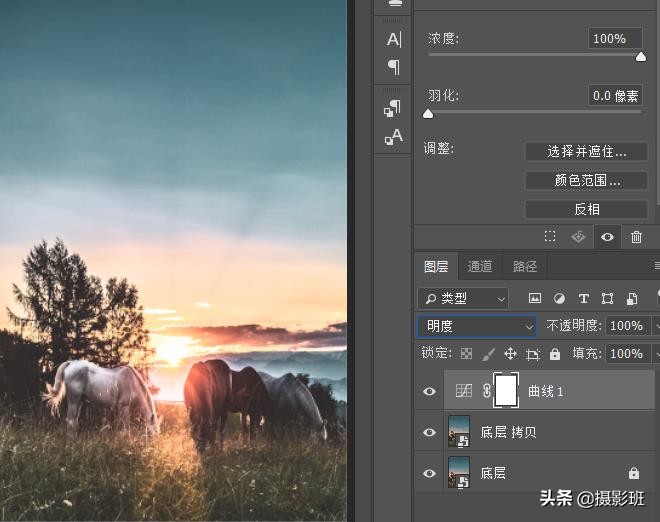Image resolution: width=660 pixels, height=522 pixels.
Task: Lock all padlock icon beside 锁定
Action: (555, 354)
